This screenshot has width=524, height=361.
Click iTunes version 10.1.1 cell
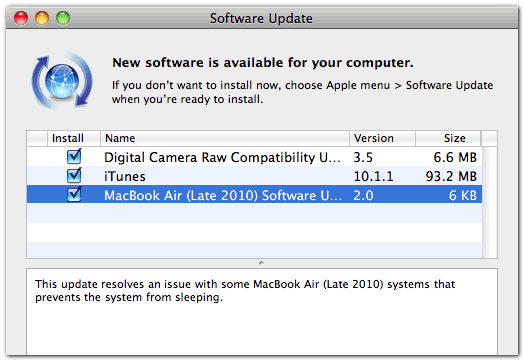click(373, 176)
